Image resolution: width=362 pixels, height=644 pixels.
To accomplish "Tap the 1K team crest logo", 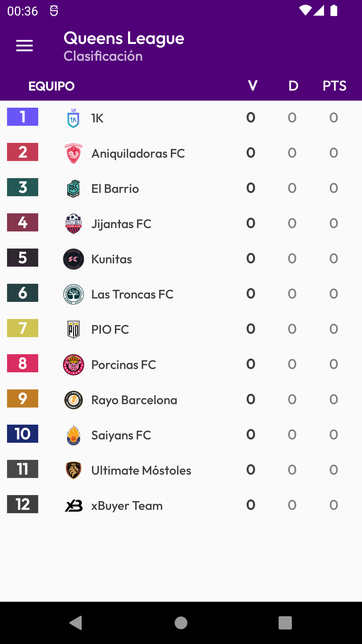I will click(x=73, y=118).
